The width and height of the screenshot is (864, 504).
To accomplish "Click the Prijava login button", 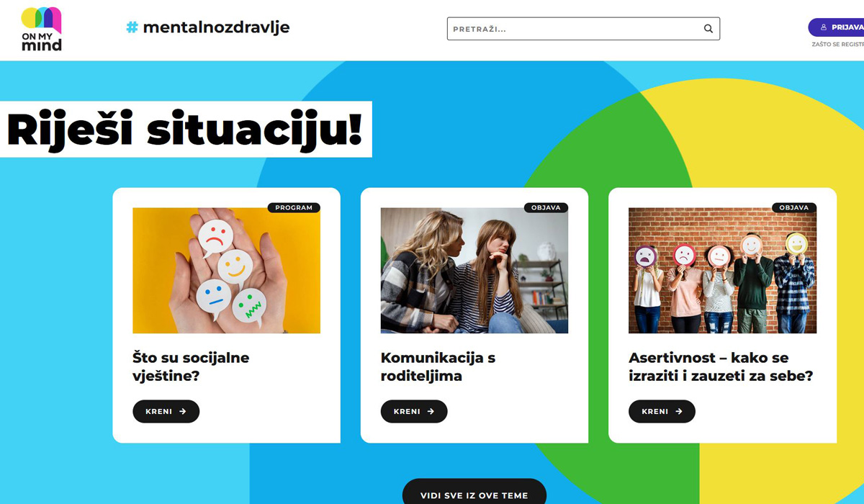I will 836,27.
